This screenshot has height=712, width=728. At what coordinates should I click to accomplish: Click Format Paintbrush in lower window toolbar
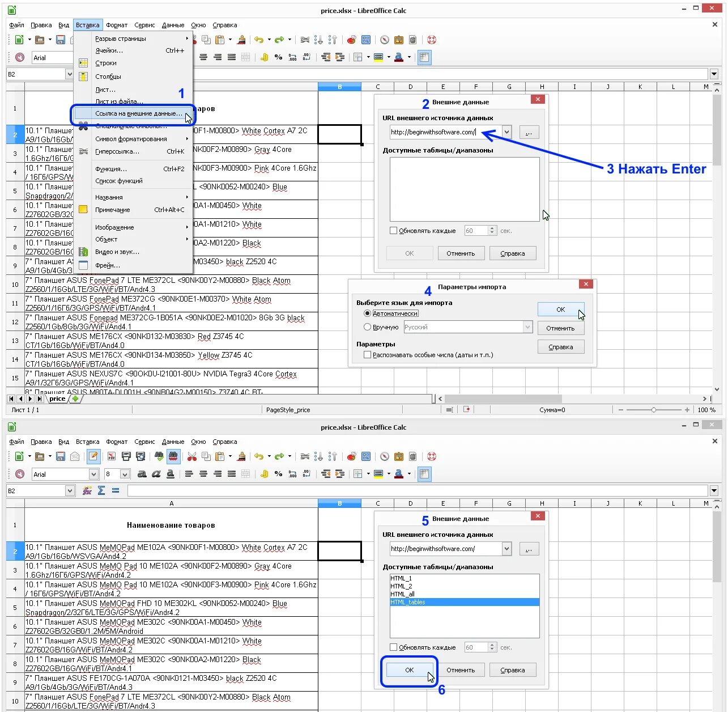pos(241,456)
